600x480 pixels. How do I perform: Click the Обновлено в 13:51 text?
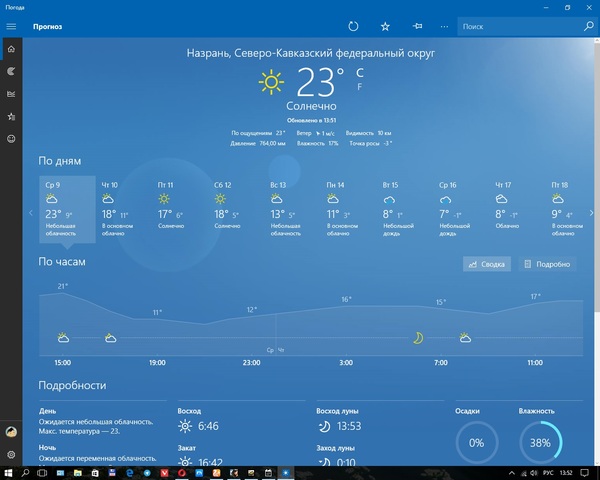point(311,120)
